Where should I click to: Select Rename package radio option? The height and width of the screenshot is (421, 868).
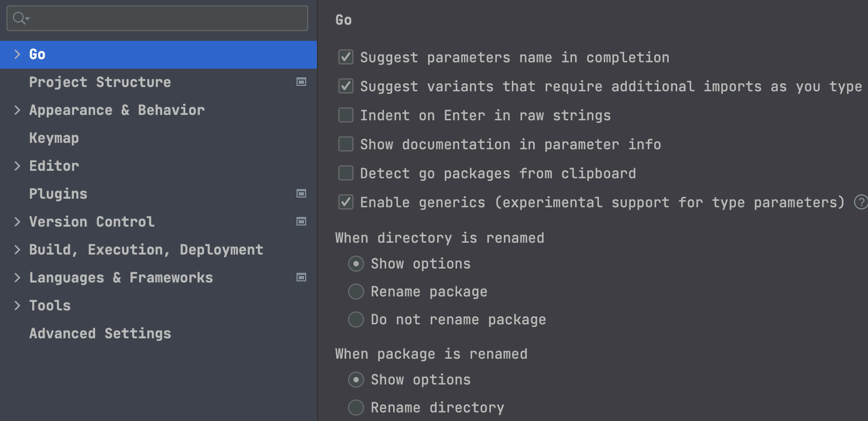356,292
